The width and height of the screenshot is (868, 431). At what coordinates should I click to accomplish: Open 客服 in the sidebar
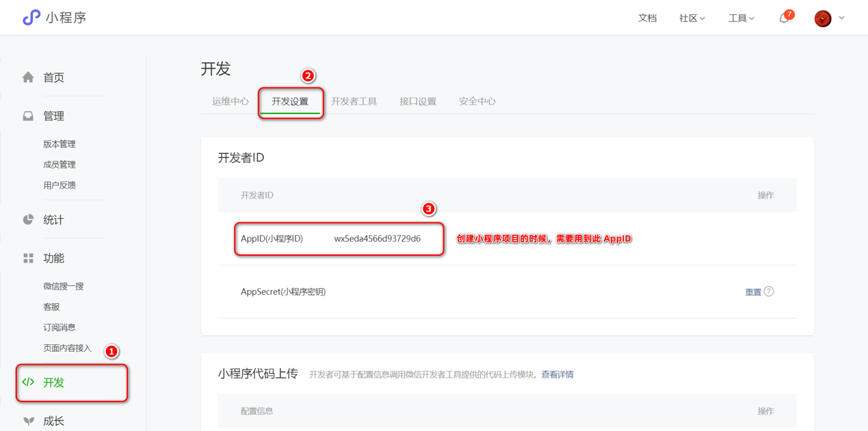click(51, 307)
